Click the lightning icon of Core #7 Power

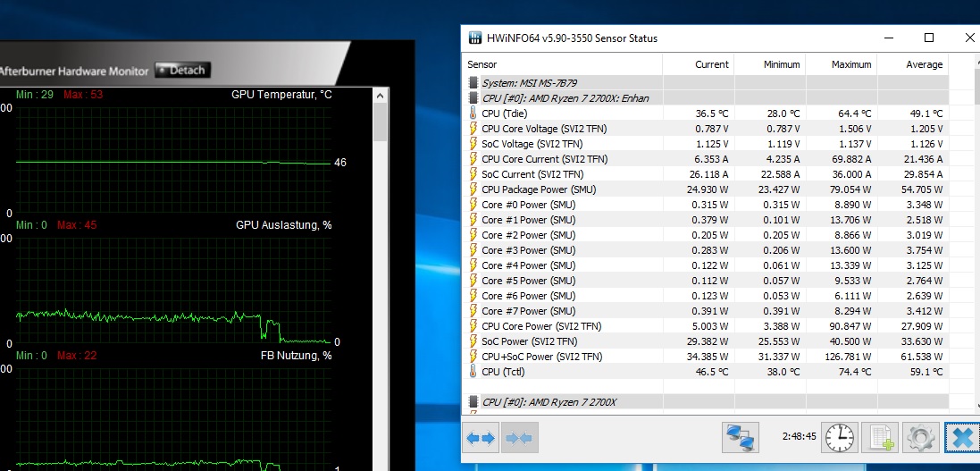(473, 311)
